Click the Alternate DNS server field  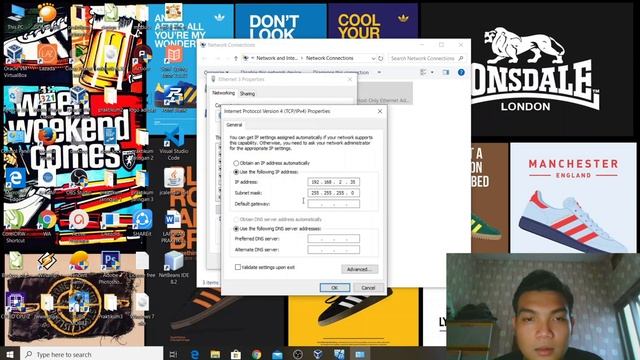pos(333,249)
